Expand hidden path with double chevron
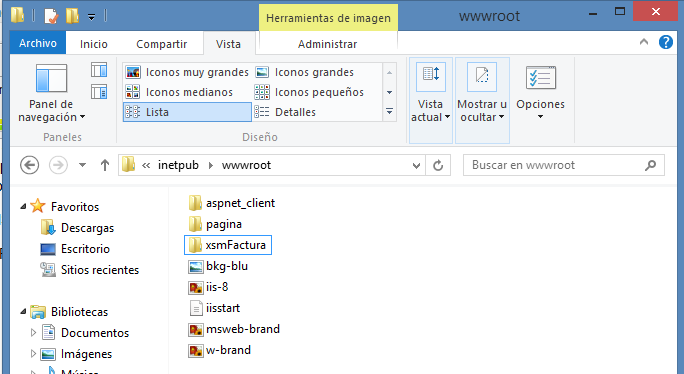 [146, 165]
